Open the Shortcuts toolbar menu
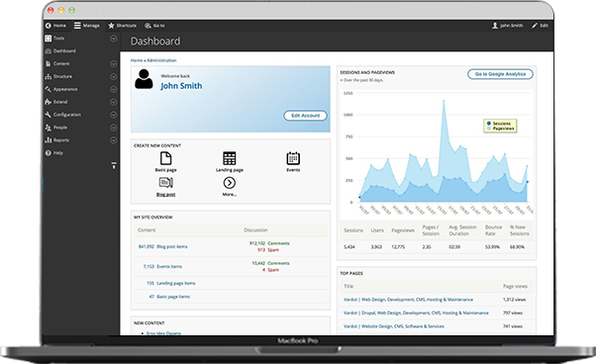The image size is (596, 364). click(122, 26)
